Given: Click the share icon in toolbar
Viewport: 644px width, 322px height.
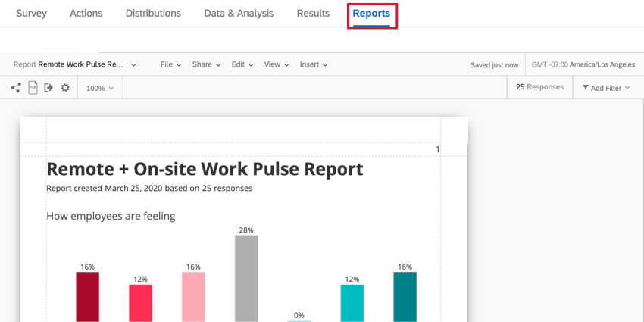Looking at the screenshot, I should point(16,87).
